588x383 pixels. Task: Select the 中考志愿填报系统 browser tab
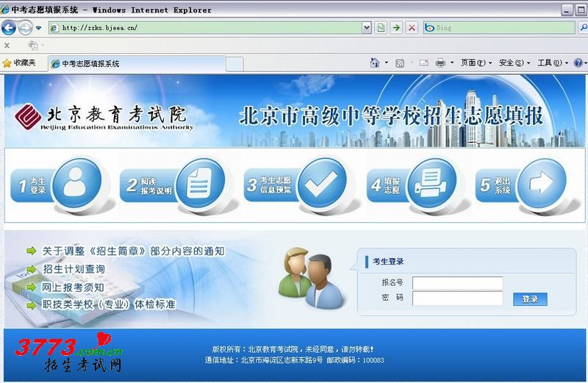(x=91, y=64)
